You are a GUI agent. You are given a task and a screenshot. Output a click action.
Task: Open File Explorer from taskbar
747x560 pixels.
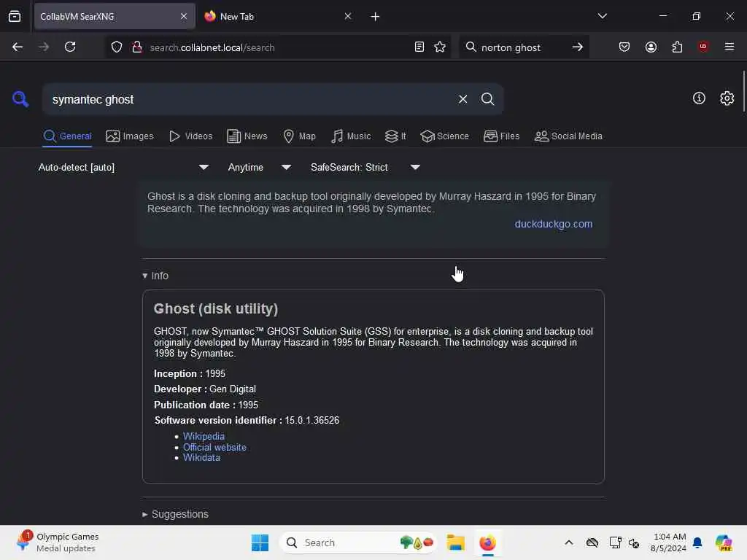point(455,542)
